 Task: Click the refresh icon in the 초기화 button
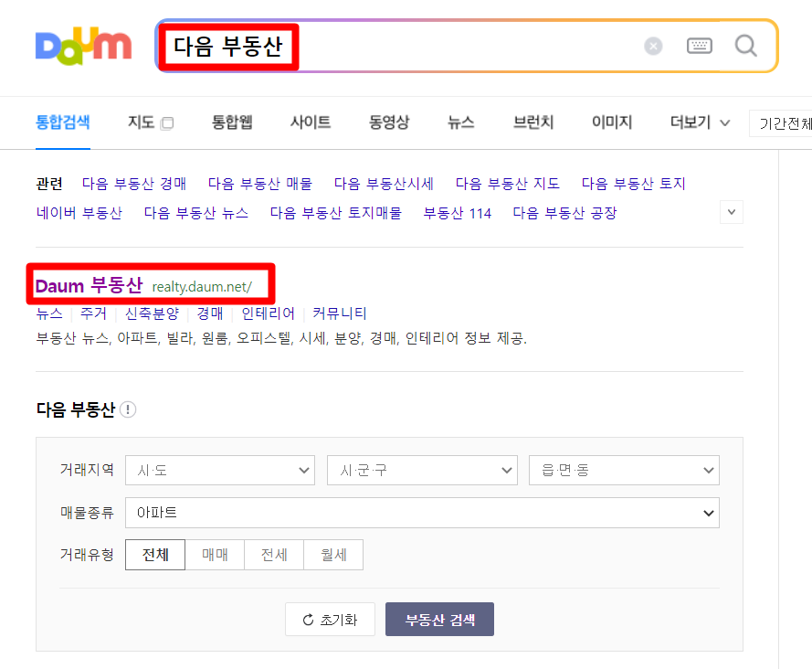coord(306,619)
